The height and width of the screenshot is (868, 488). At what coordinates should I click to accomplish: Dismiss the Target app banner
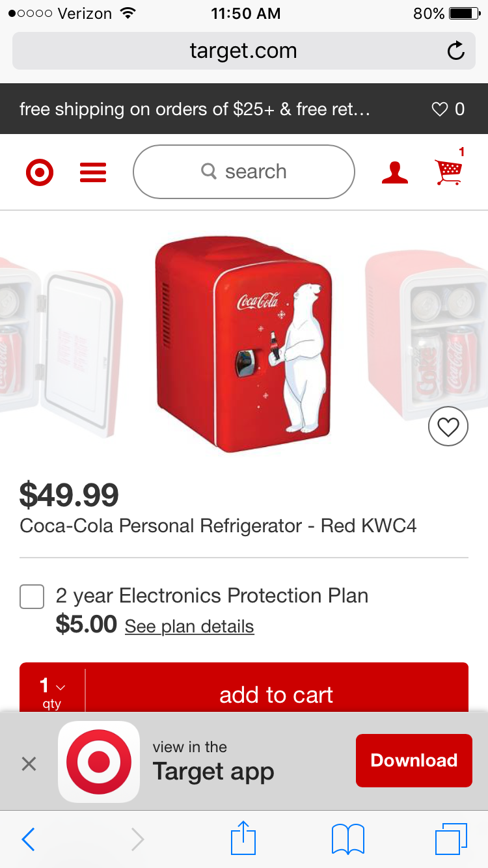(x=29, y=763)
